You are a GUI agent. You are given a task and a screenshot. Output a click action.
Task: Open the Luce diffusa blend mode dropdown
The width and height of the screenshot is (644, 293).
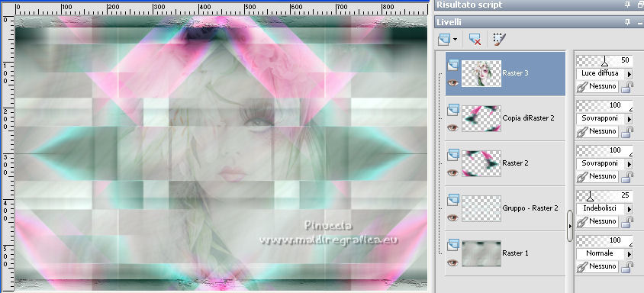(x=629, y=74)
